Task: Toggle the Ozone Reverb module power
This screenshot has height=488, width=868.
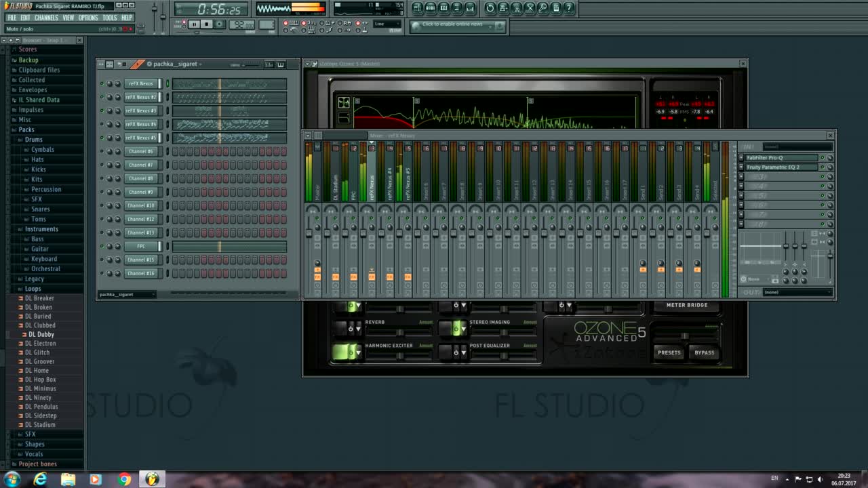Action: (351, 328)
